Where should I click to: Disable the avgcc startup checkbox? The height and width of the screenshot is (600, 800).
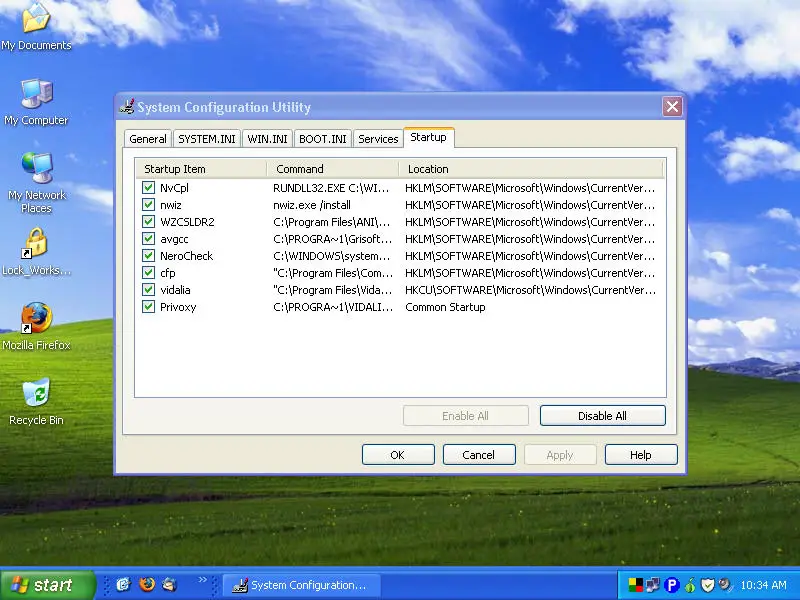click(x=148, y=238)
